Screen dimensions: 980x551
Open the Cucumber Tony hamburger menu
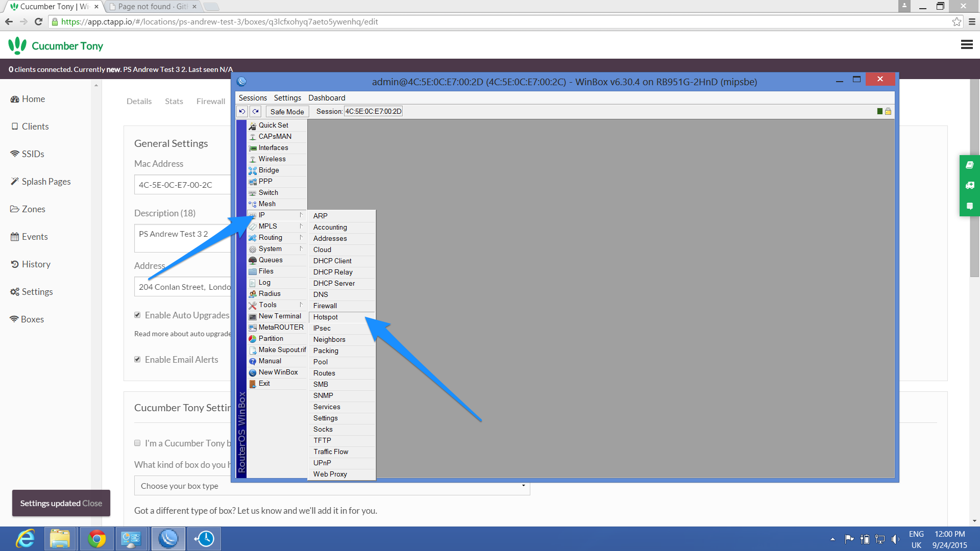point(966,45)
